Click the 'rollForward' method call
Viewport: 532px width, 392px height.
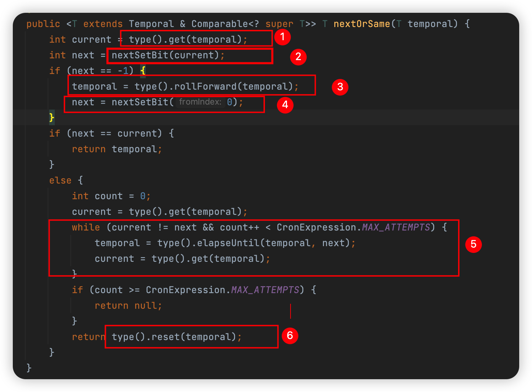tap(205, 86)
